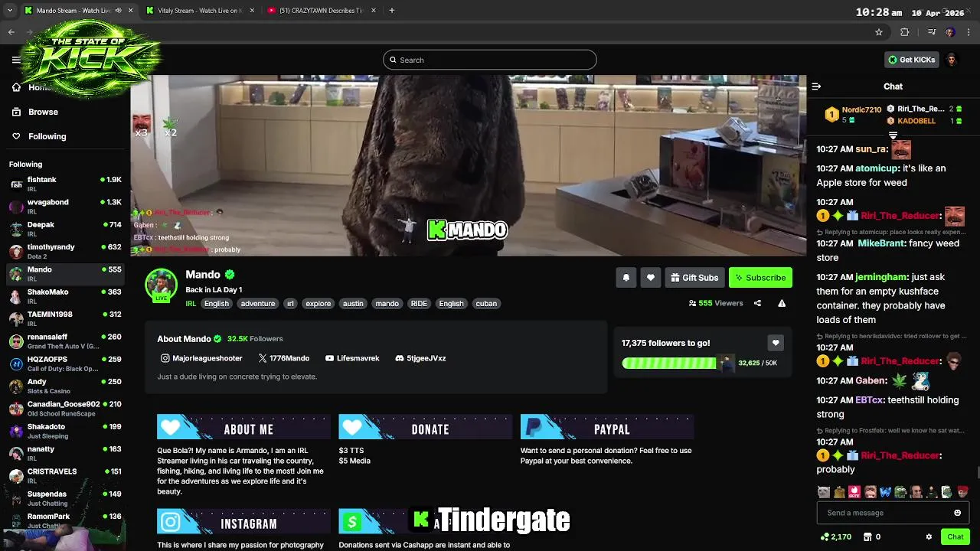The height and width of the screenshot is (551, 980).
Task: Open ShakoMako channel in Following list
Action: click(65, 296)
